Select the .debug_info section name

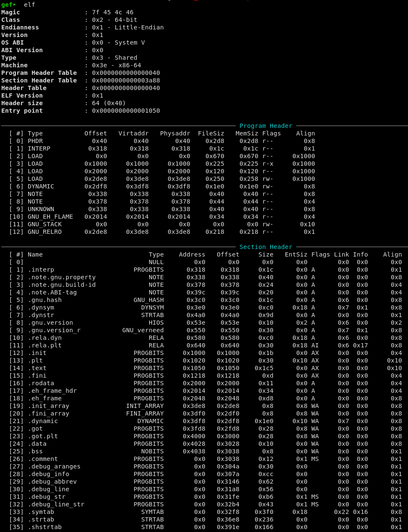tap(48, 474)
